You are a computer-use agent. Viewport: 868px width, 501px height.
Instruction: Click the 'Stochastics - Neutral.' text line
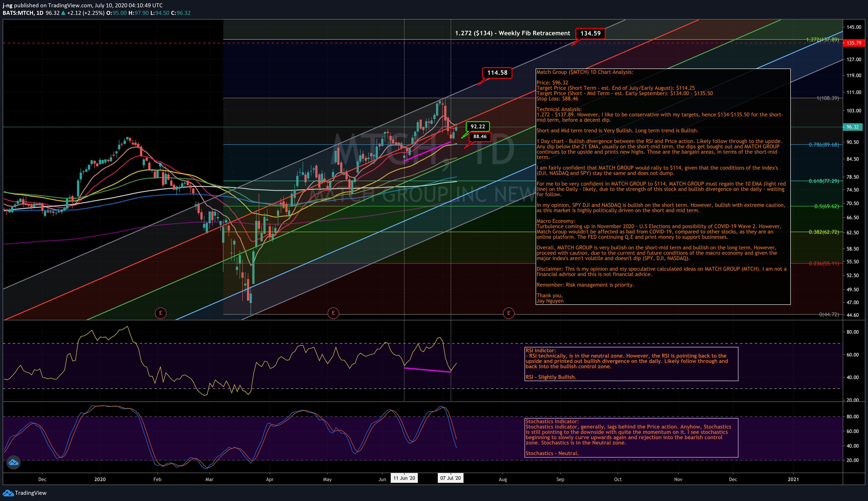click(552, 454)
